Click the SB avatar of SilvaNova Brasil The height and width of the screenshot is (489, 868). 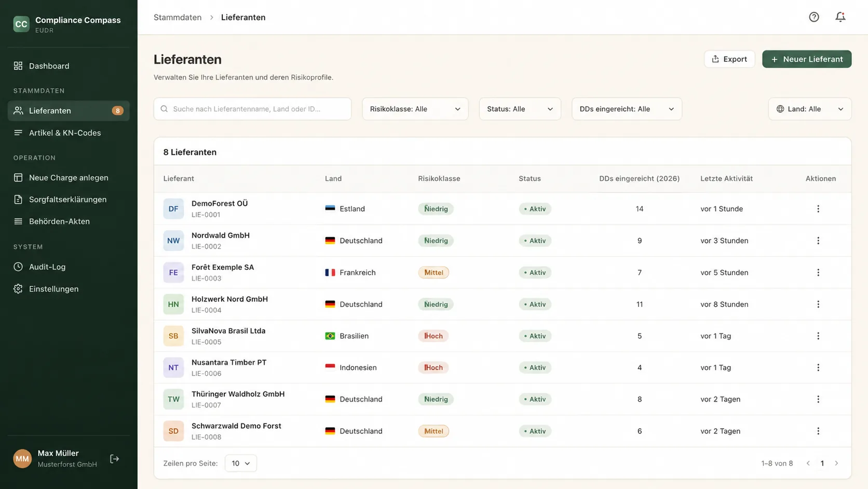tap(173, 336)
